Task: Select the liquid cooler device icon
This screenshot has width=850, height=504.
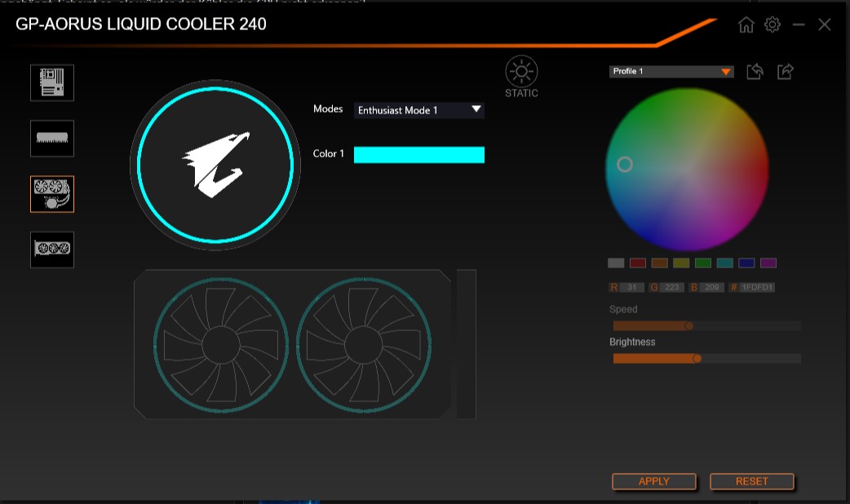Action: click(52, 194)
